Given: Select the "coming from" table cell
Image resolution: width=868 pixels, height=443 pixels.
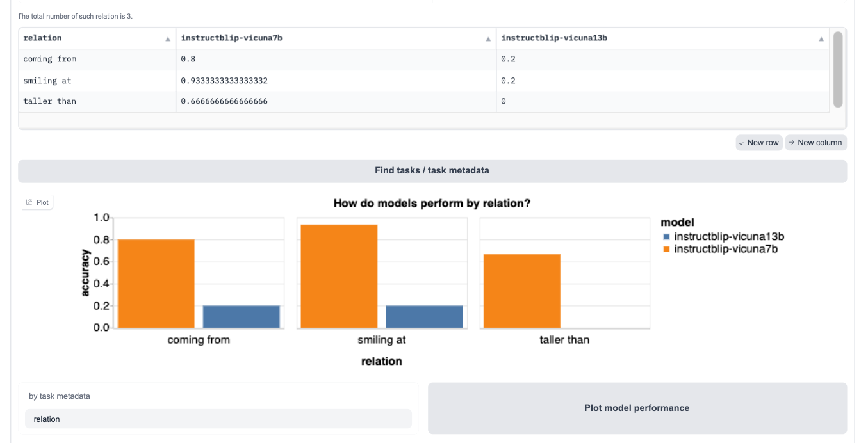Looking at the screenshot, I should click(x=50, y=59).
